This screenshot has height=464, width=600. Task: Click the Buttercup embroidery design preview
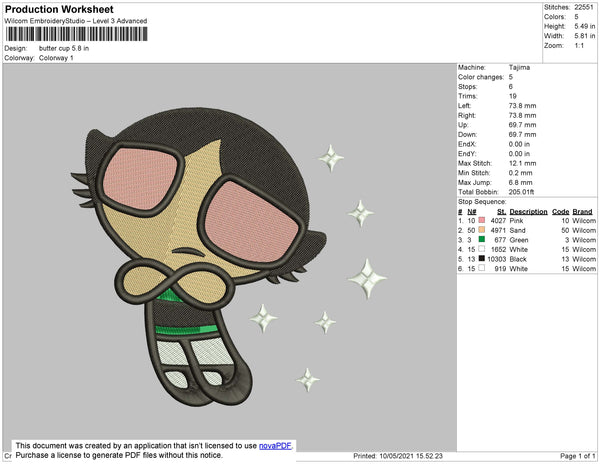[x=229, y=256]
